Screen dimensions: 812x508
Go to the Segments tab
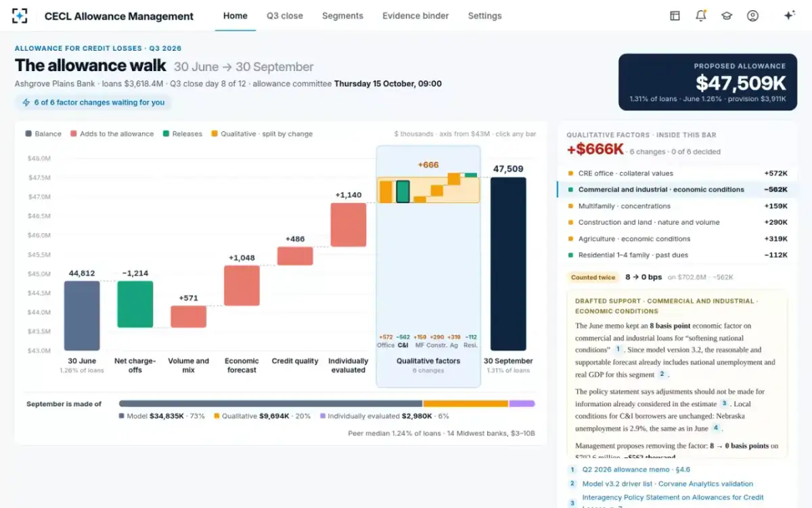(342, 16)
